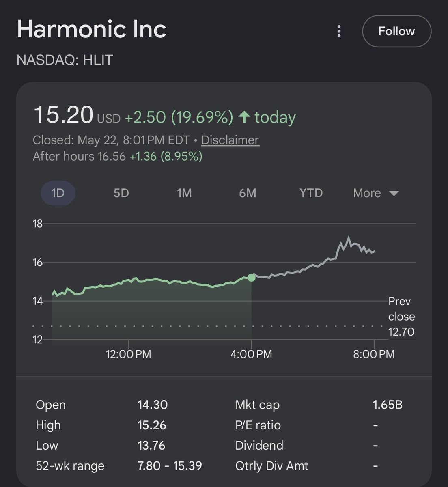Viewport: 448px width, 487px height.
Task: Click the P/E ratio label
Action: (258, 425)
